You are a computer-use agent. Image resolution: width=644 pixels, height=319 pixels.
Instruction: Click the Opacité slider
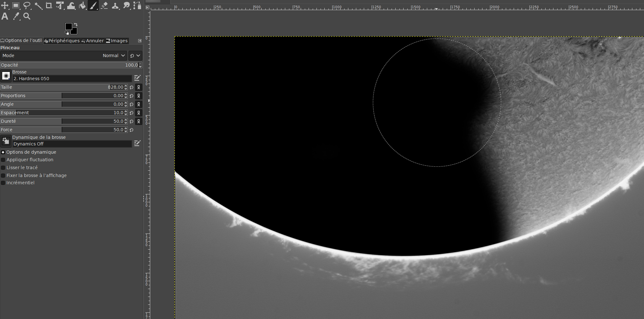click(71, 65)
